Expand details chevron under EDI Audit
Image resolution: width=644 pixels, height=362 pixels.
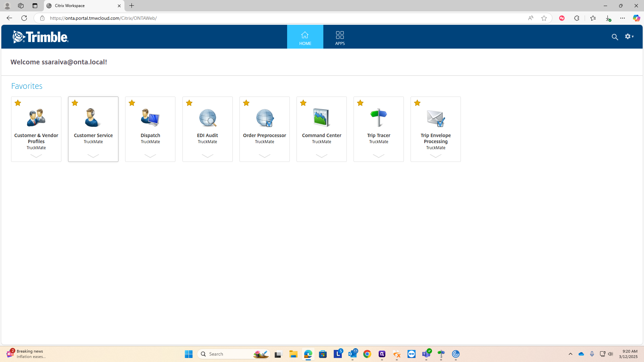pyautogui.click(x=207, y=156)
